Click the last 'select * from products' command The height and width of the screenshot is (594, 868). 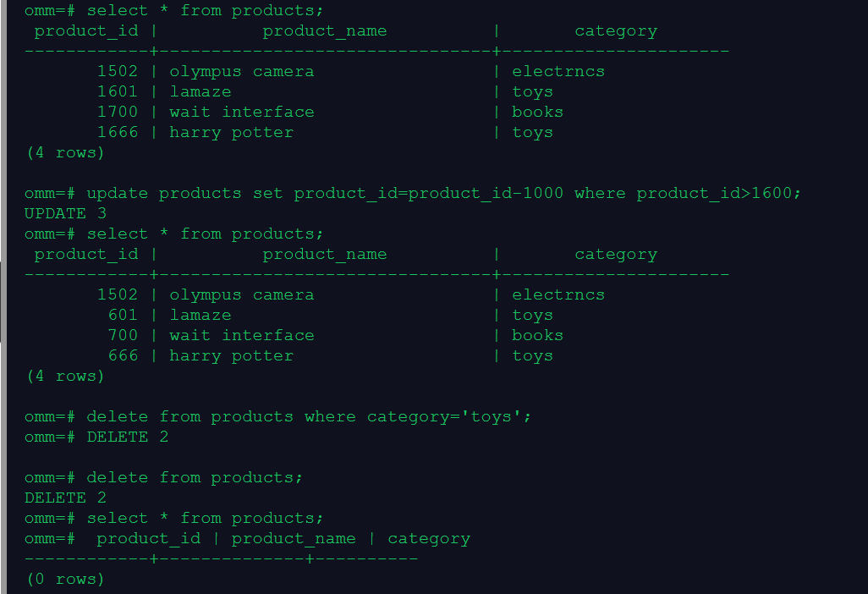[x=205, y=519]
